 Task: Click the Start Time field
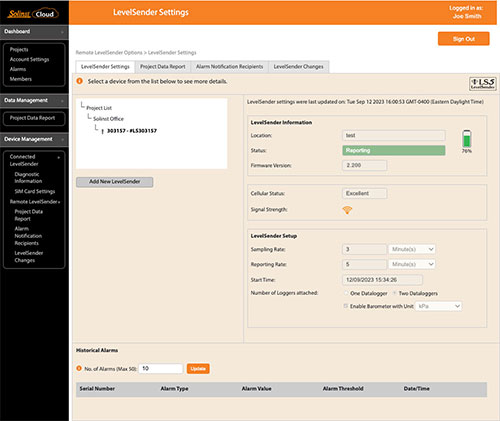click(x=382, y=280)
